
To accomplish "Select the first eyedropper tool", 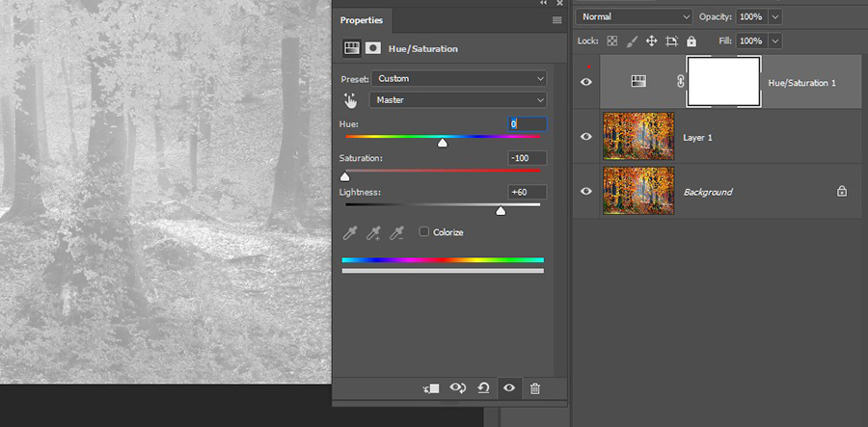I will 351,232.
